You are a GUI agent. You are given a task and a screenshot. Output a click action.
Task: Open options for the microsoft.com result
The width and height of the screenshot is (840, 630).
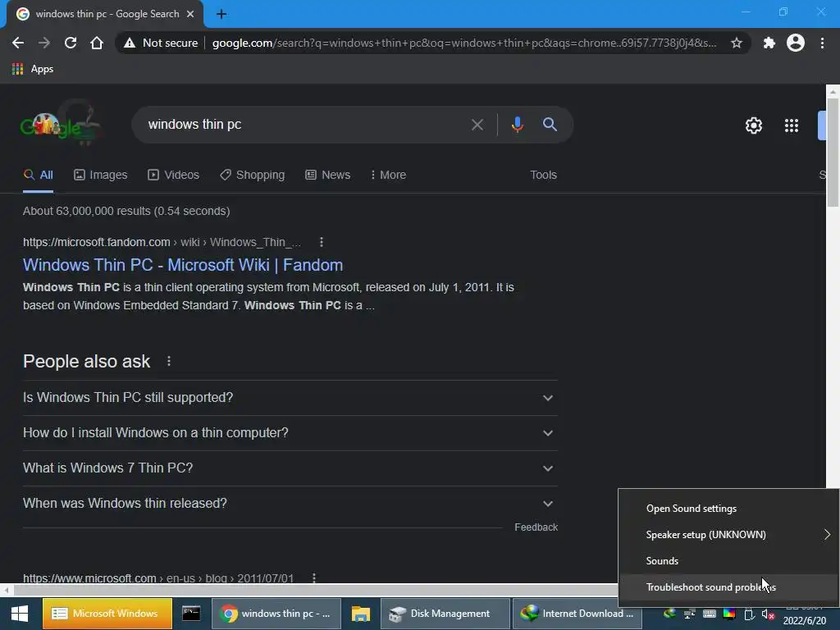[x=314, y=578]
